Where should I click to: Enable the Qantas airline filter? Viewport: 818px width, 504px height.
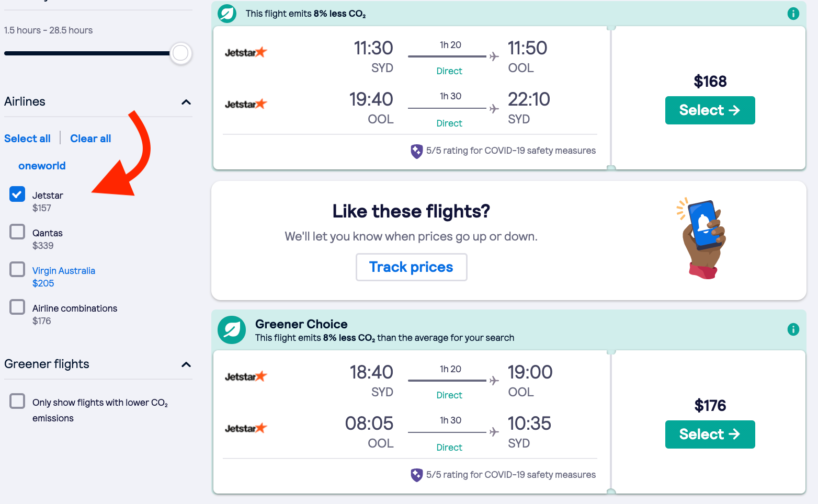[17, 232]
